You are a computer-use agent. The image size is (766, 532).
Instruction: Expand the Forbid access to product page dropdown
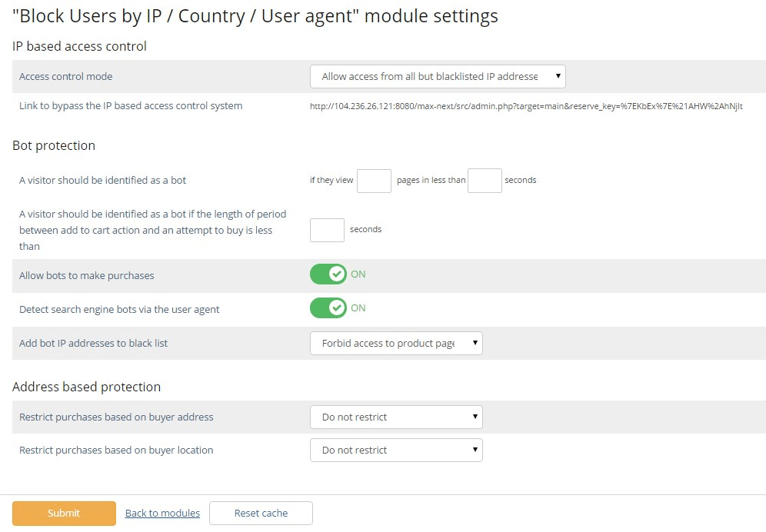click(396, 344)
